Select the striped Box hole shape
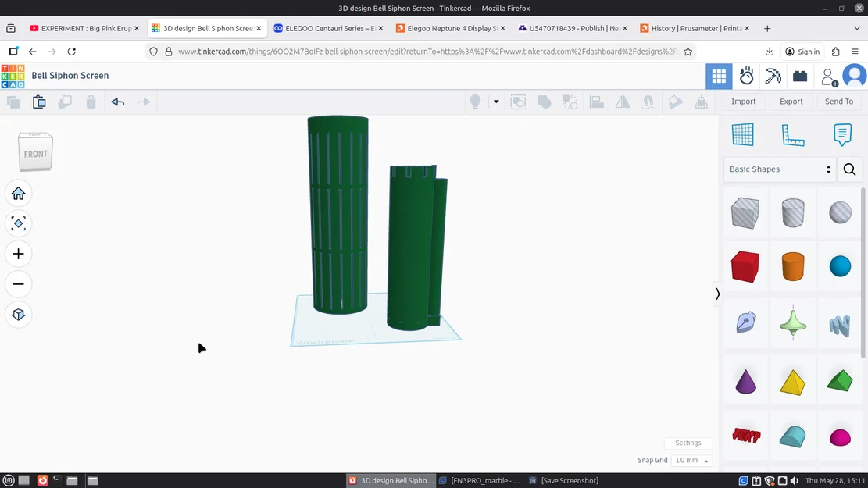 745,212
